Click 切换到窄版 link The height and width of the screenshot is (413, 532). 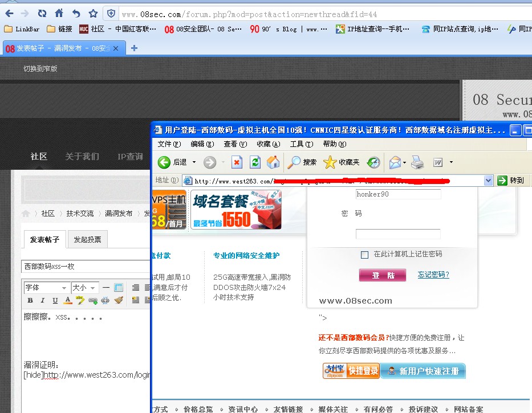pos(40,68)
